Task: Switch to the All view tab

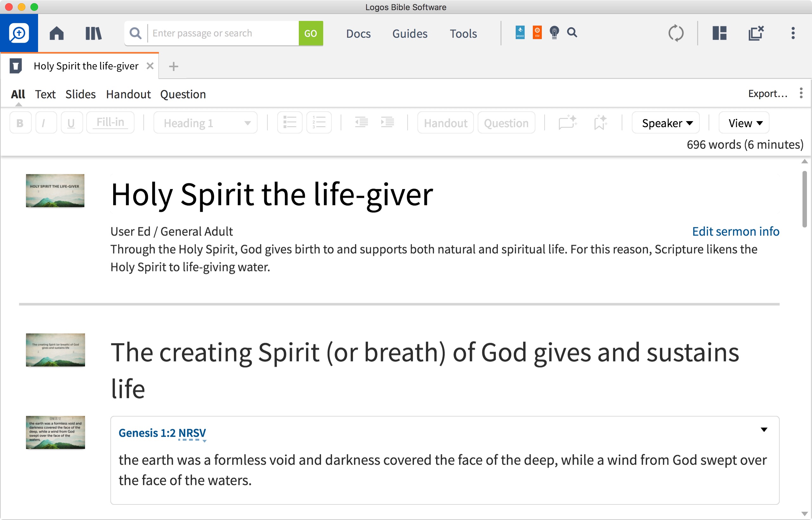Action: pyautogui.click(x=18, y=94)
